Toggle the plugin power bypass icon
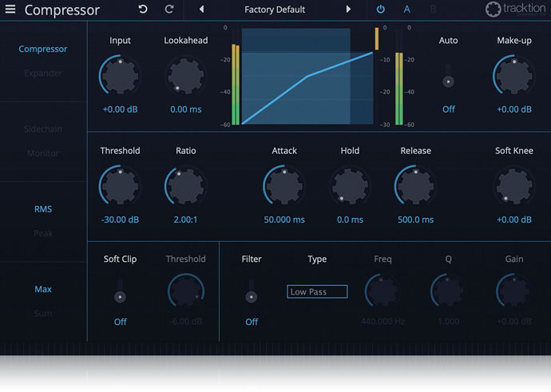 pyautogui.click(x=380, y=10)
